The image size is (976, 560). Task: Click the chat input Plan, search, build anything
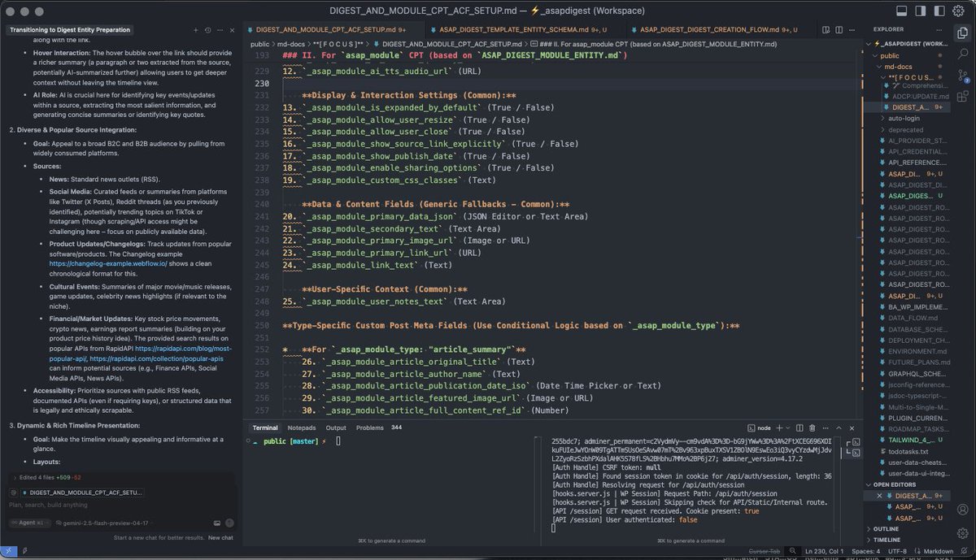click(122, 506)
